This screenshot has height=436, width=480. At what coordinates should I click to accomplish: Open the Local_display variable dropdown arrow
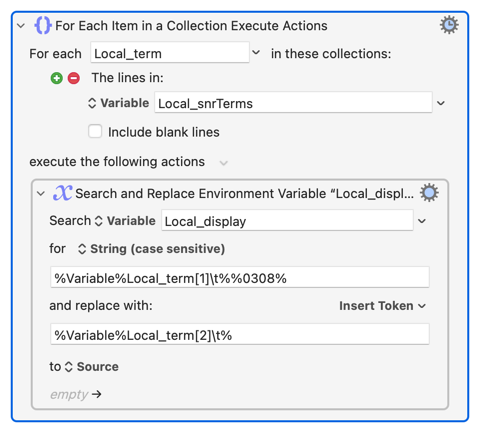422,221
